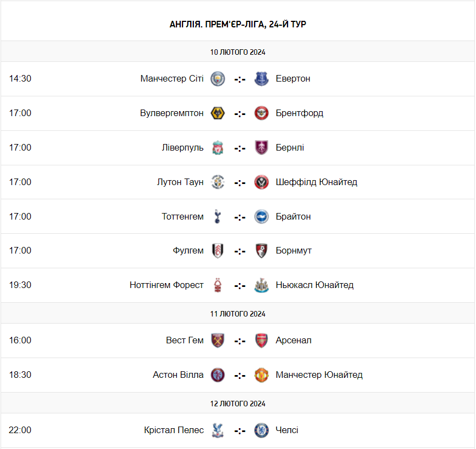The image size is (476, 449).
Task: Click the Tottenham cockerel logo
Action: point(218,216)
